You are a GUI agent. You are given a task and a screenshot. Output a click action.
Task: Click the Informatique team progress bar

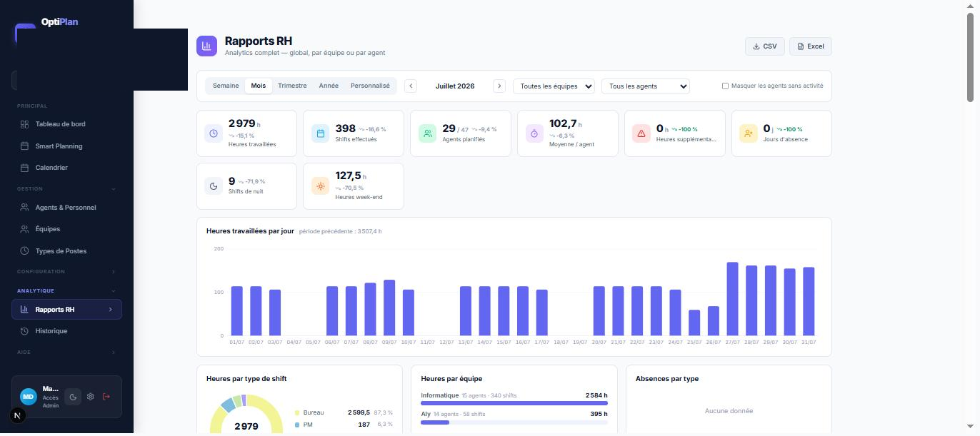514,404
